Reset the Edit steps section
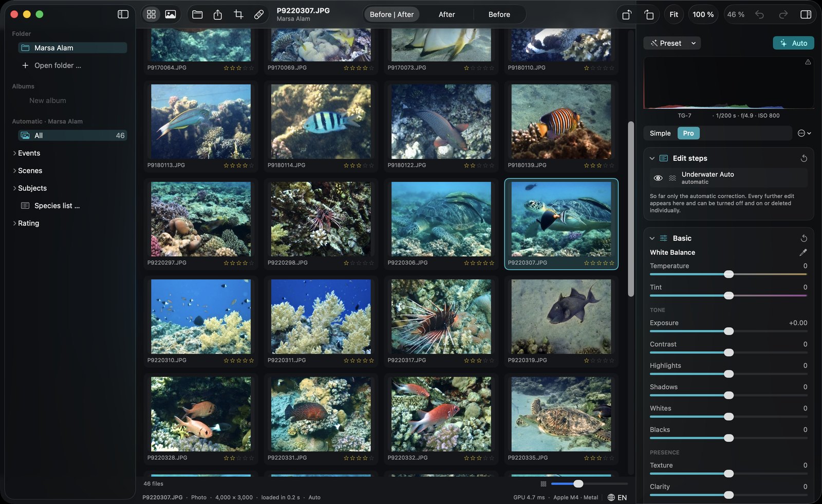The height and width of the screenshot is (504, 822). (804, 158)
